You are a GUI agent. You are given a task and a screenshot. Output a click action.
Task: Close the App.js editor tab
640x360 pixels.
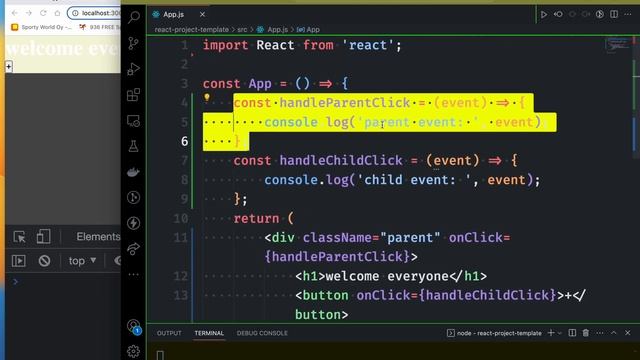[202, 14]
